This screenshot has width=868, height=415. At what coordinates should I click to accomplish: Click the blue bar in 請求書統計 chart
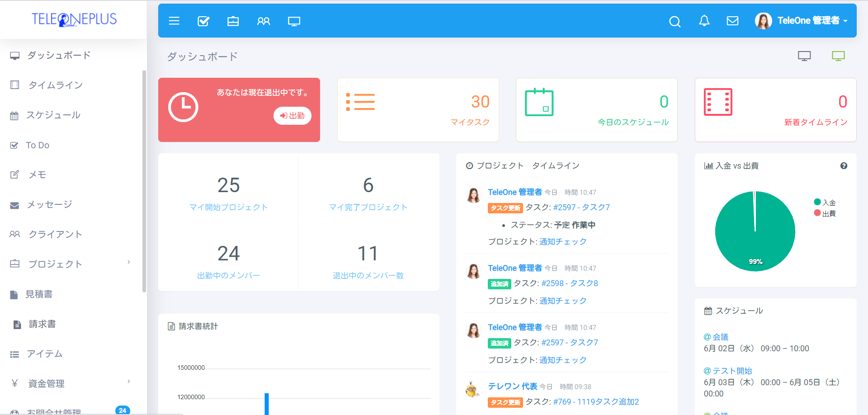coord(267,404)
